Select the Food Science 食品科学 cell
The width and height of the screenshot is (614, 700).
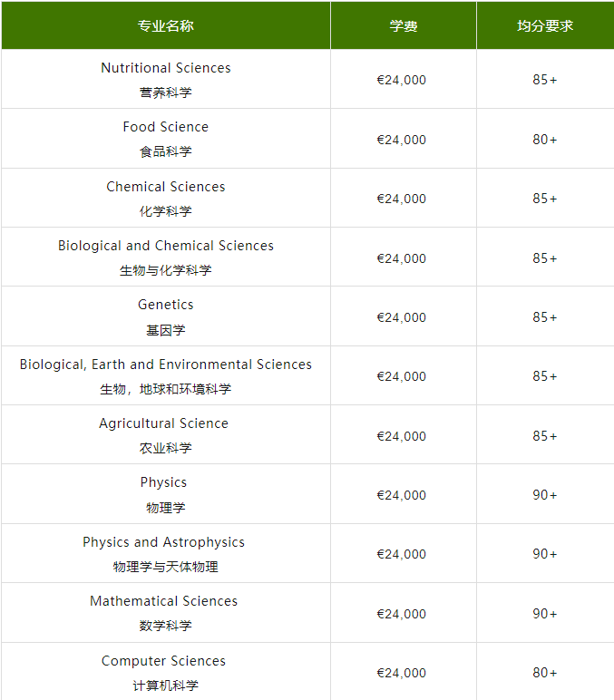click(x=166, y=139)
